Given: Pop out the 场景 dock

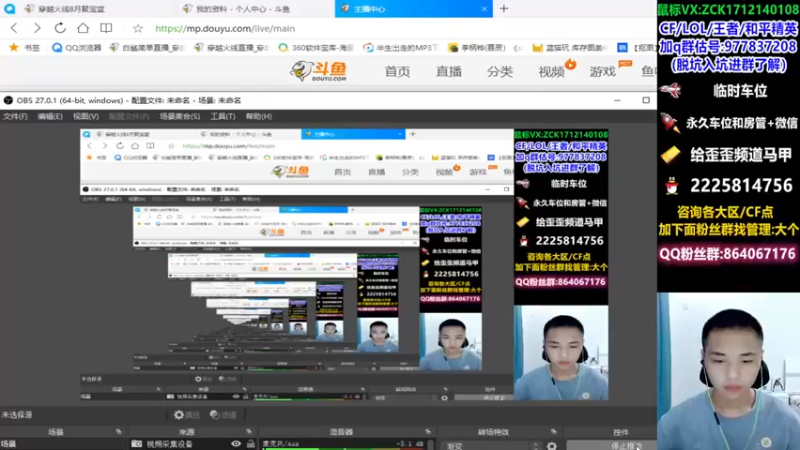Looking at the screenshot, I should 119,432.
